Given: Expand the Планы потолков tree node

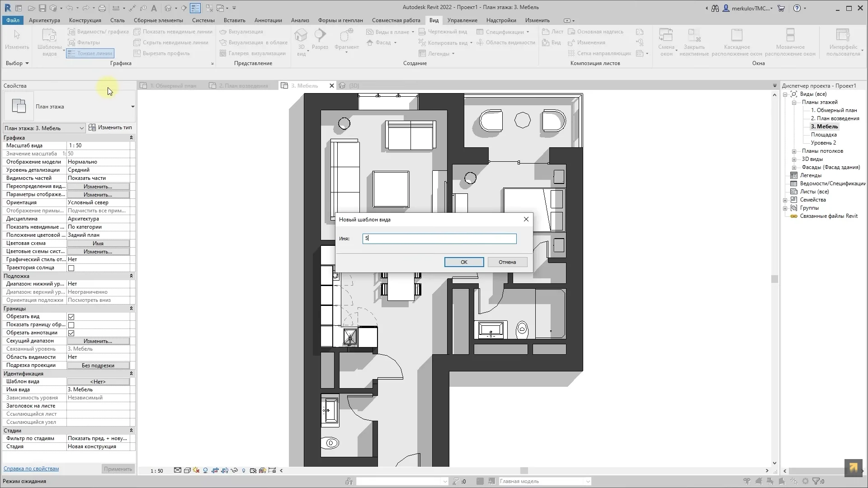Looking at the screenshot, I should (x=794, y=151).
